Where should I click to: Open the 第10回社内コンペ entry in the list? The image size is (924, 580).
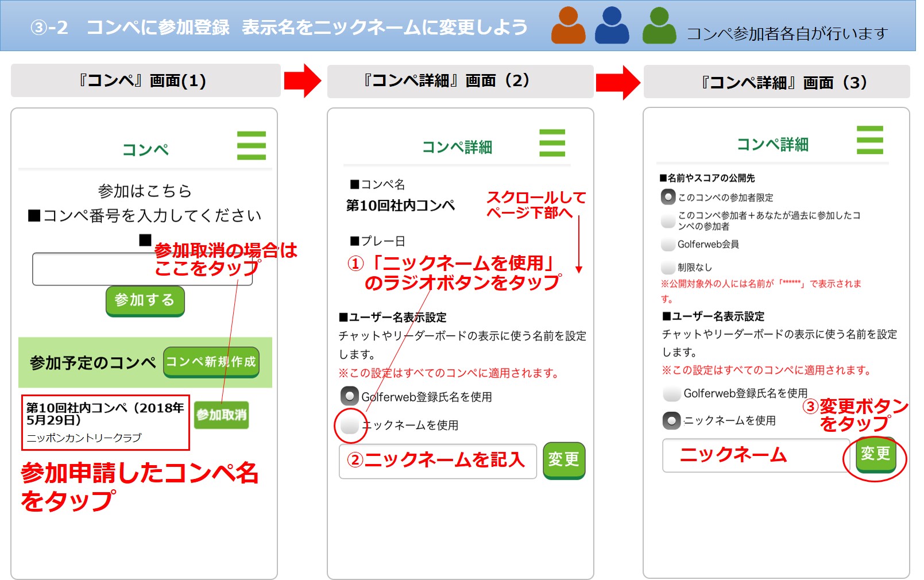[105, 422]
